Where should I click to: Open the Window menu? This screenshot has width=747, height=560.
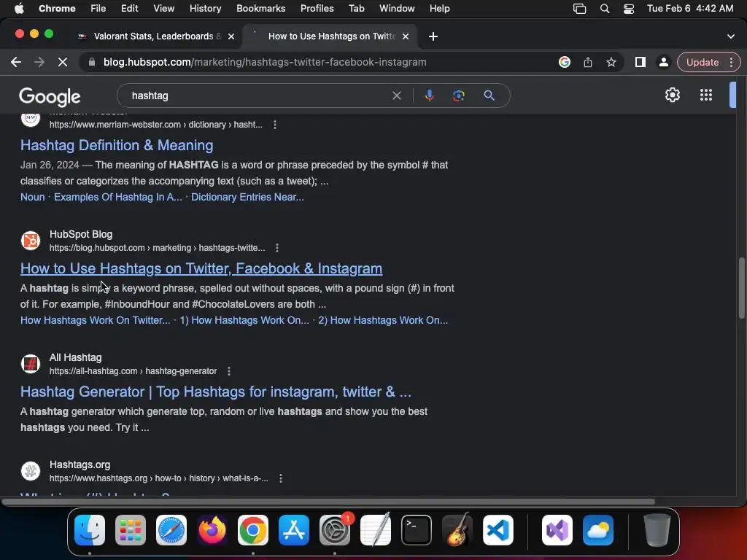click(x=397, y=9)
